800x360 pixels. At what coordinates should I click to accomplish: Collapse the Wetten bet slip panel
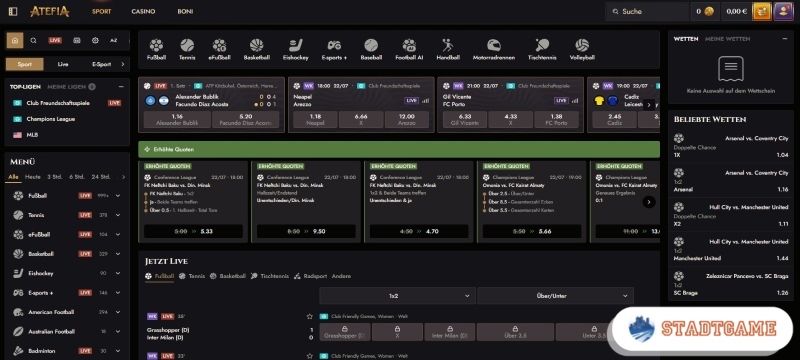[785, 39]
